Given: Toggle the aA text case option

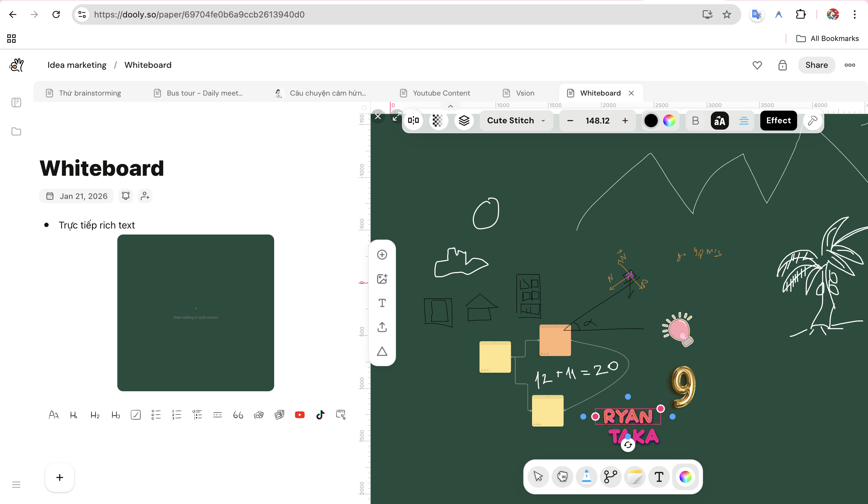Looking at the screenshot, I should (720, 121).
